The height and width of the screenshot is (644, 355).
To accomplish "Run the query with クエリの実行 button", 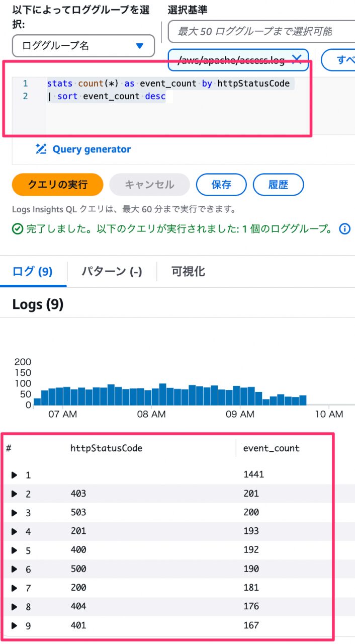I will pos(57,185).
